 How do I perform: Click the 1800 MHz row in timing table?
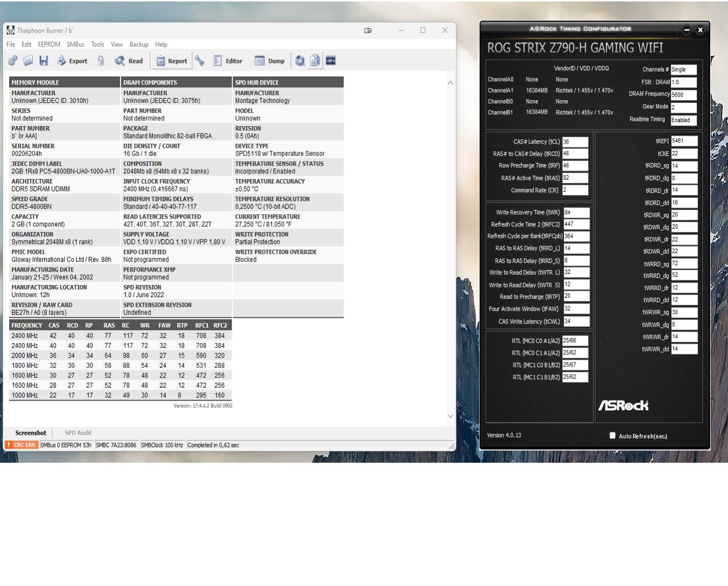tap(120, 365)
